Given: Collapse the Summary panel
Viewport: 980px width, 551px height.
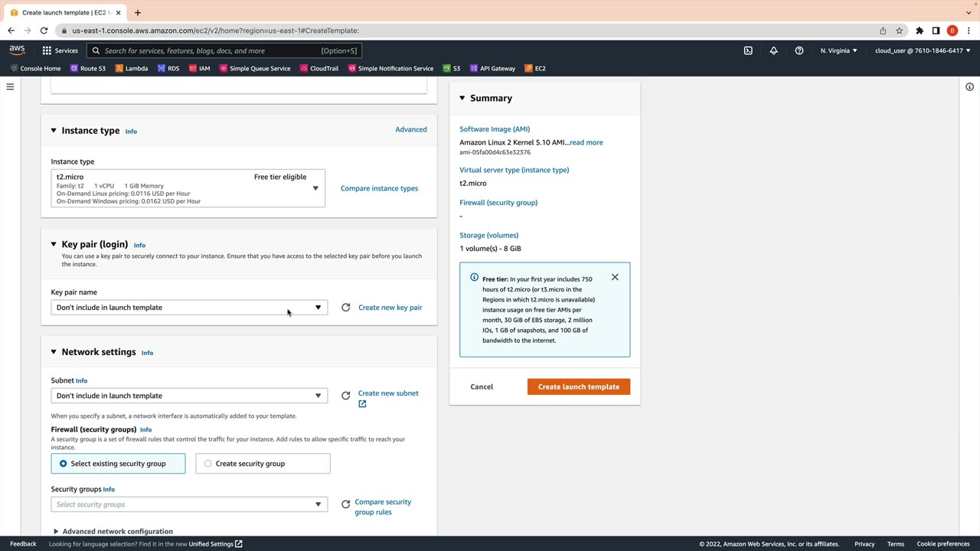Looking at the screenshot, I should [462, 98].
